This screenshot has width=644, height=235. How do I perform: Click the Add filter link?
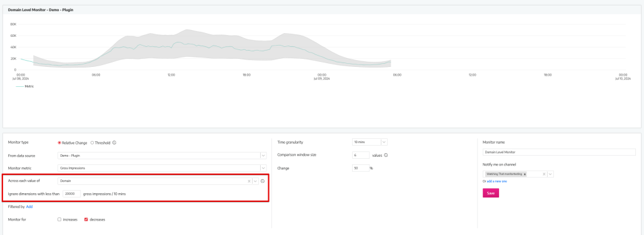(29, 207)
